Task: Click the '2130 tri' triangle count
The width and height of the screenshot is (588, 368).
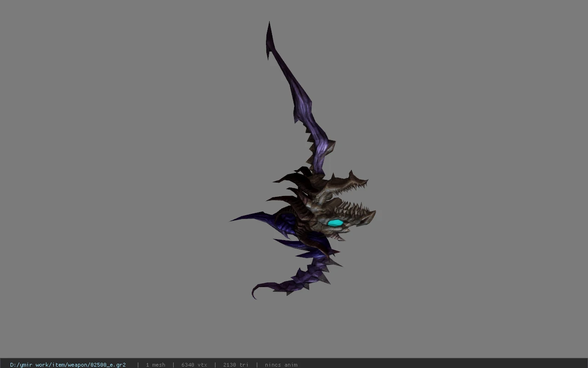Action: (x=236, y=365)
